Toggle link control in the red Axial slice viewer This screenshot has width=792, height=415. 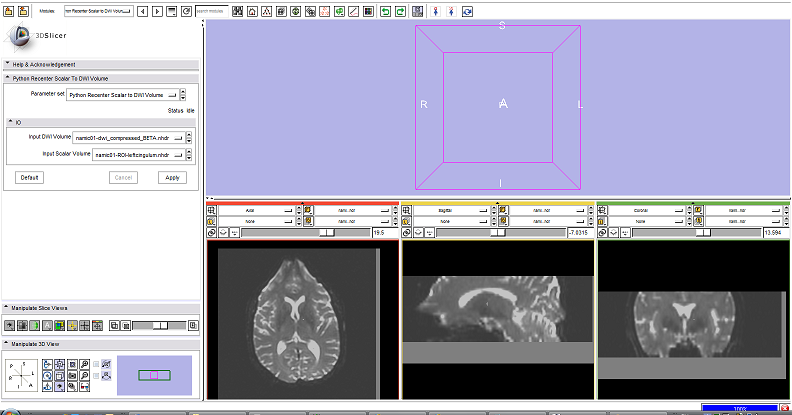click(x=211, y=232)
